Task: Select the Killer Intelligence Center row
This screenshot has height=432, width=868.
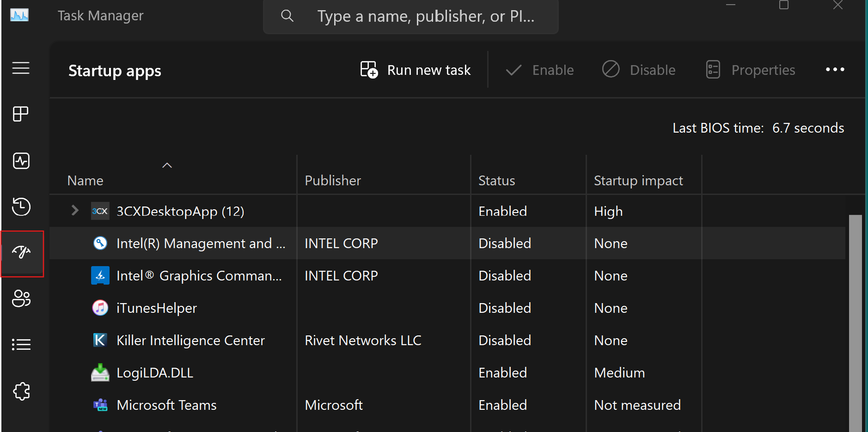Action: 190,341
